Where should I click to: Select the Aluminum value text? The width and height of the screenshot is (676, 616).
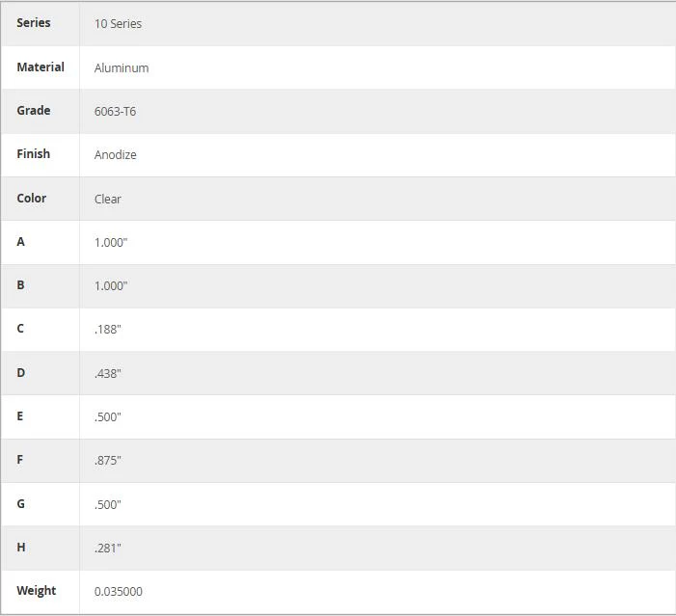[122, 68]
